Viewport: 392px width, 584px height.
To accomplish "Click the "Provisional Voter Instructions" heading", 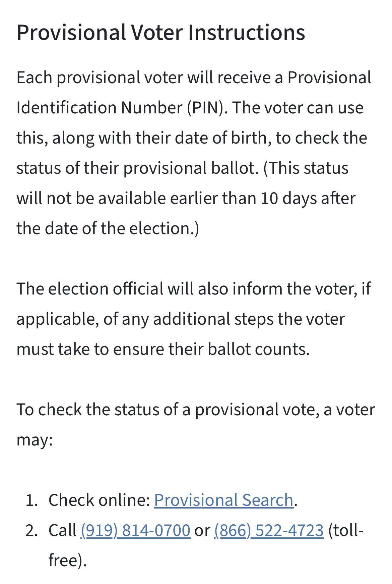I will 161,33.
